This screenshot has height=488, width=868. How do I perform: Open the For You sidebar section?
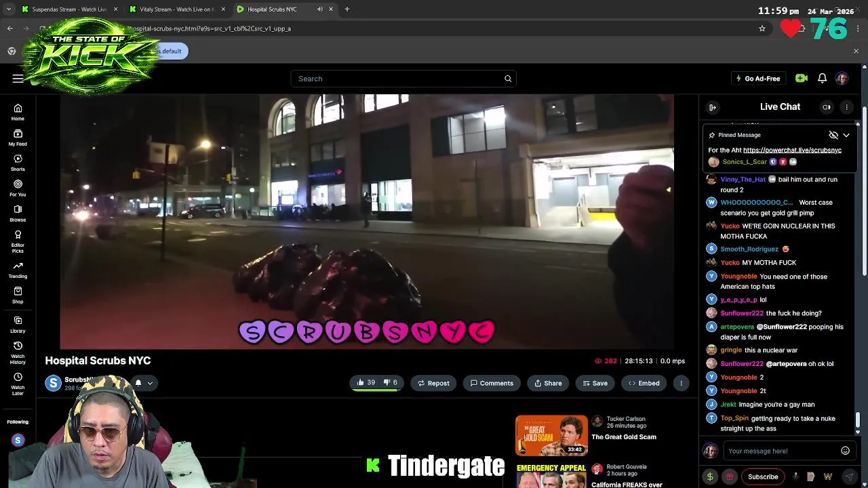click(18, 188)
